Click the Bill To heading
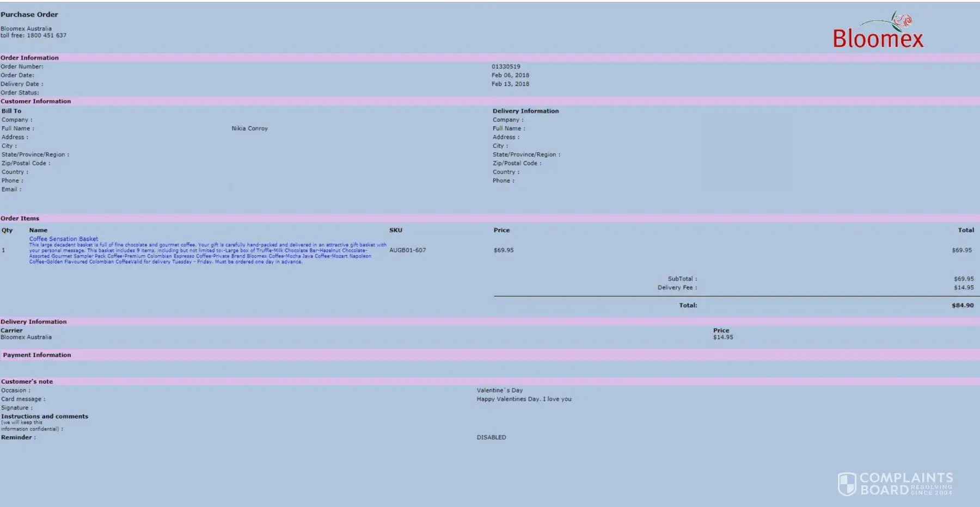This screenshot has height=507, width=980. (x=11, y=111)
